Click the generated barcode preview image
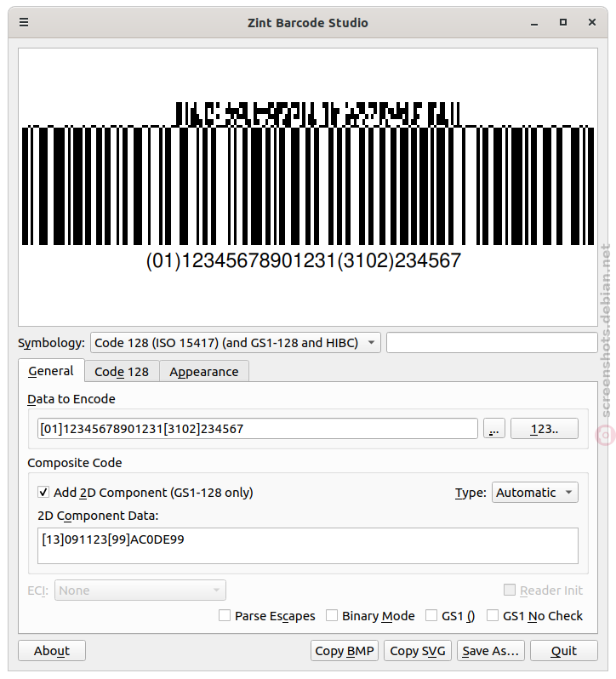Image resolution: width=616 pixels, height=679 pixels. pyautogui.click(x=308, y=186)
